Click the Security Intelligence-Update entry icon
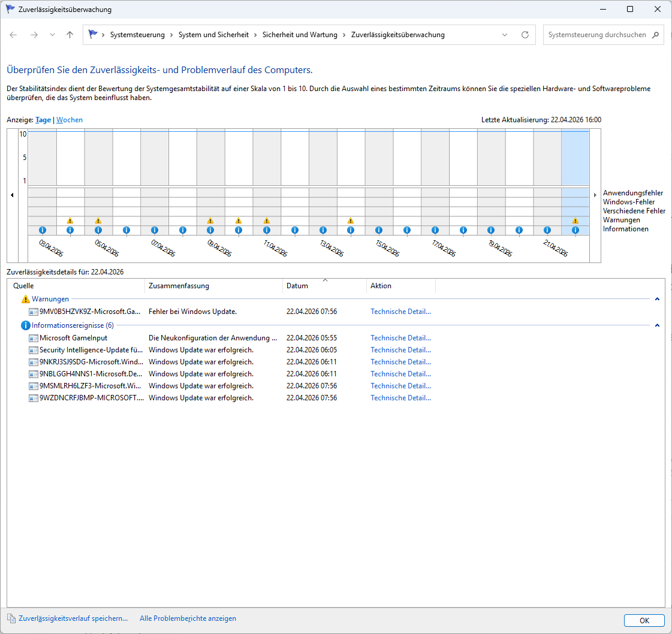The height and width of the screenshot is (634, 672). coord(34,350)
